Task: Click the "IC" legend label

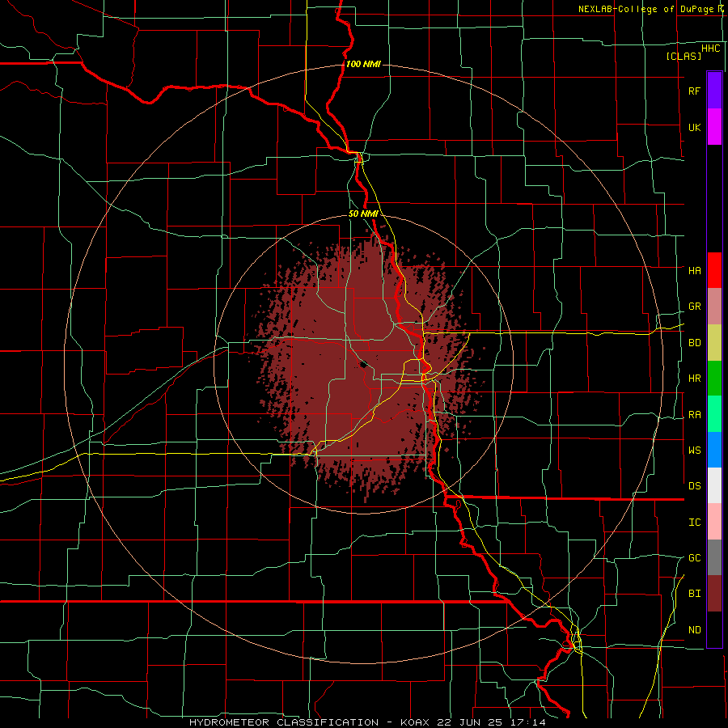Action: tap(694, 523)
